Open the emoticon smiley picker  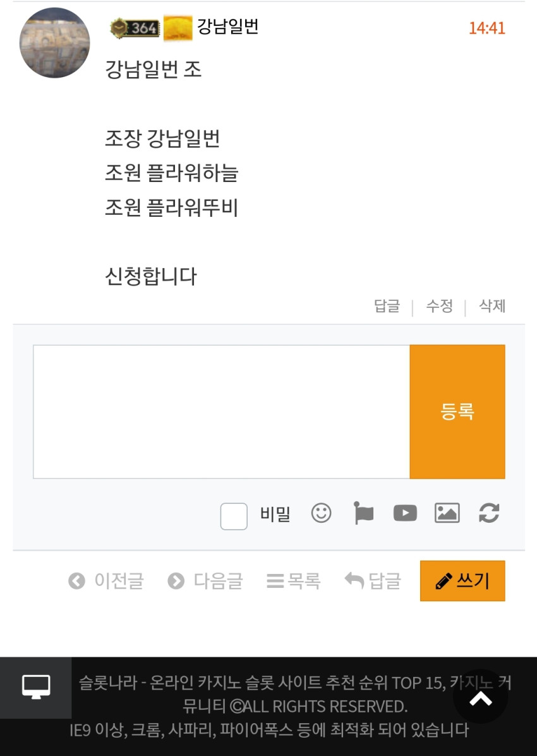[x=321, y=513]
